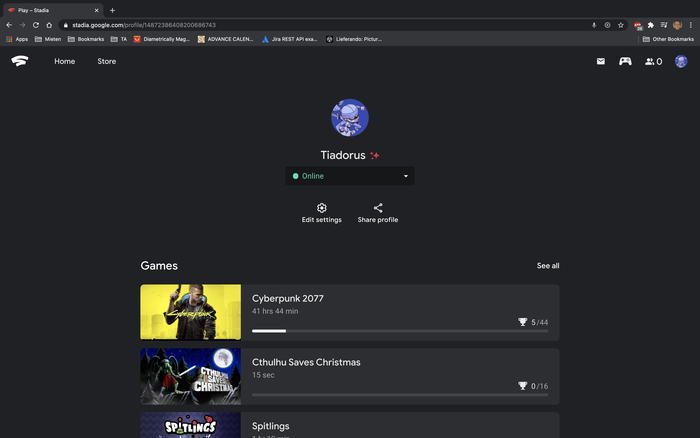Click the Cthulhu Saves Christmas title

click(x=306, y=362)
